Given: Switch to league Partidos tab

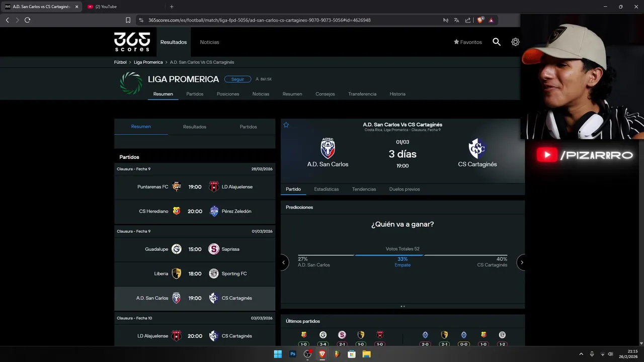Looking at the screenshot, I should (x=195, y=94).
